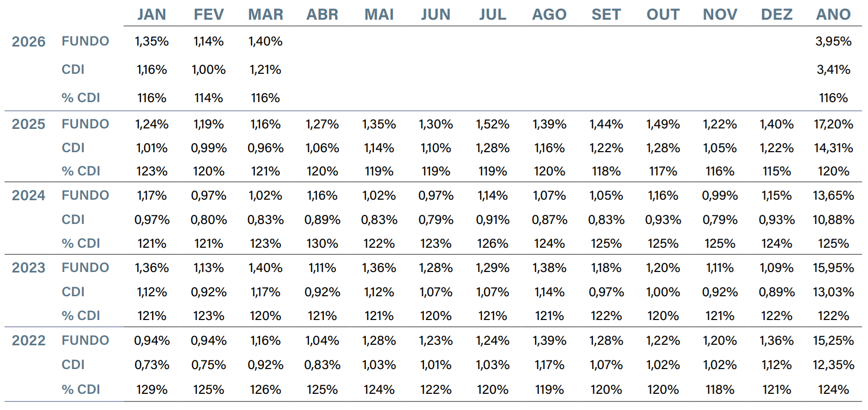868x410 pixels.
Task: Click 2022 annual % CDI 124%
Action: (833, 389)
